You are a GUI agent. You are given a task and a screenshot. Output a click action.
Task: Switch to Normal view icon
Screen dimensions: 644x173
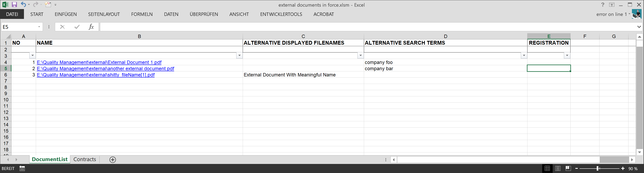547,169
